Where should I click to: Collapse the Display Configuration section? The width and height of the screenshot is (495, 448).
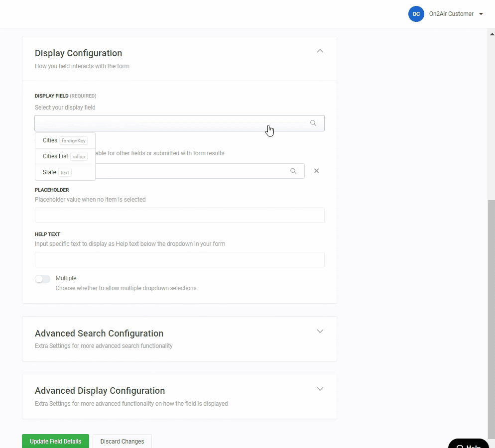pyautogui.click(x=320, y=51)
